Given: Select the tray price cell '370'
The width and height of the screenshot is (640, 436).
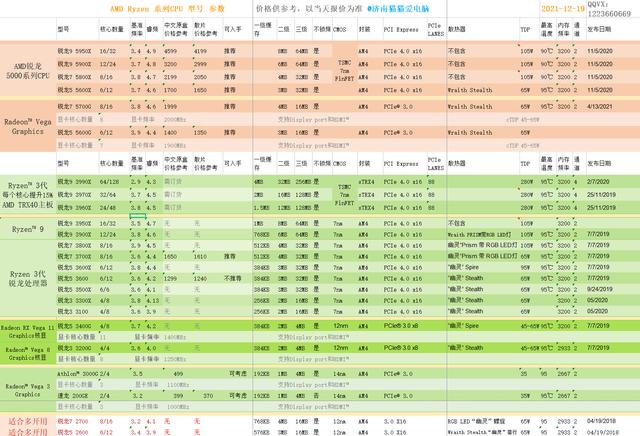Looking at the screenshot, I should tap(208, 396).
